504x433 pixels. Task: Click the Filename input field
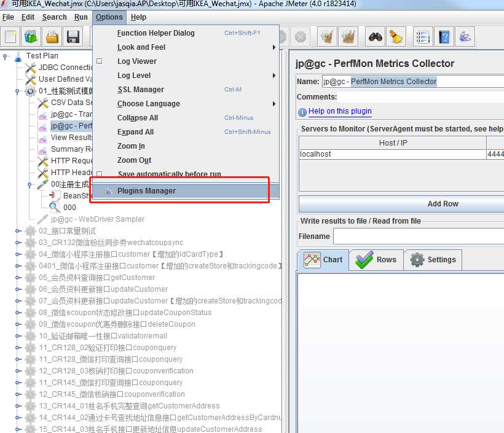pyautogui.click(x=419, y=236)
